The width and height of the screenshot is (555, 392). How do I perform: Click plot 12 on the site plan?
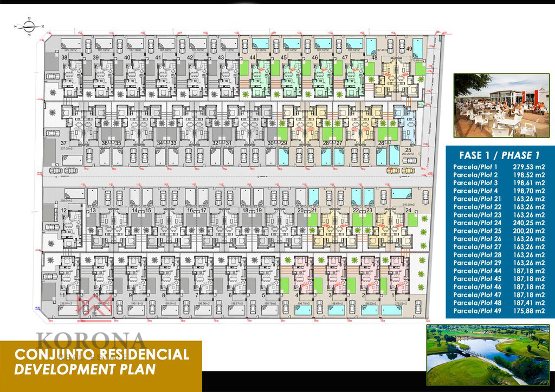click(64, 210)
